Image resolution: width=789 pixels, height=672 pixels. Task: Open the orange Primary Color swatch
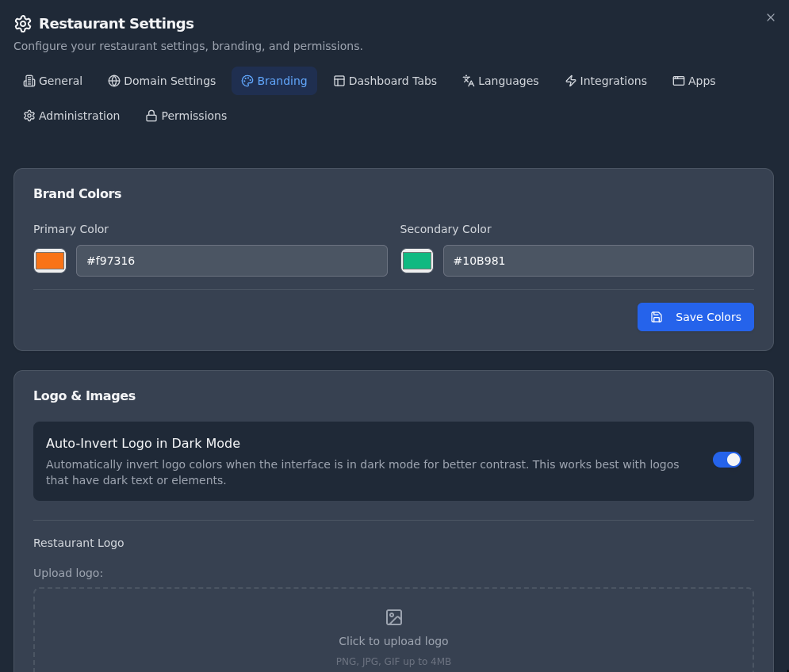pos(50,261)
